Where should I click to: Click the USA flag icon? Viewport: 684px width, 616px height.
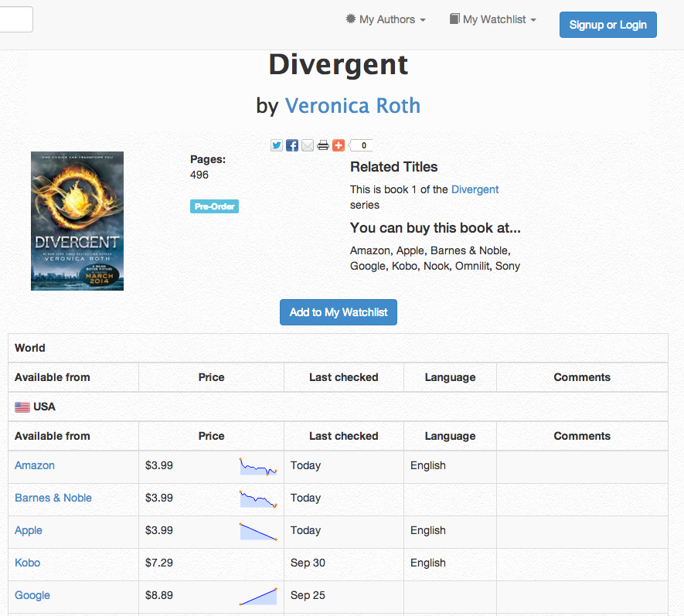click(22, 407)
